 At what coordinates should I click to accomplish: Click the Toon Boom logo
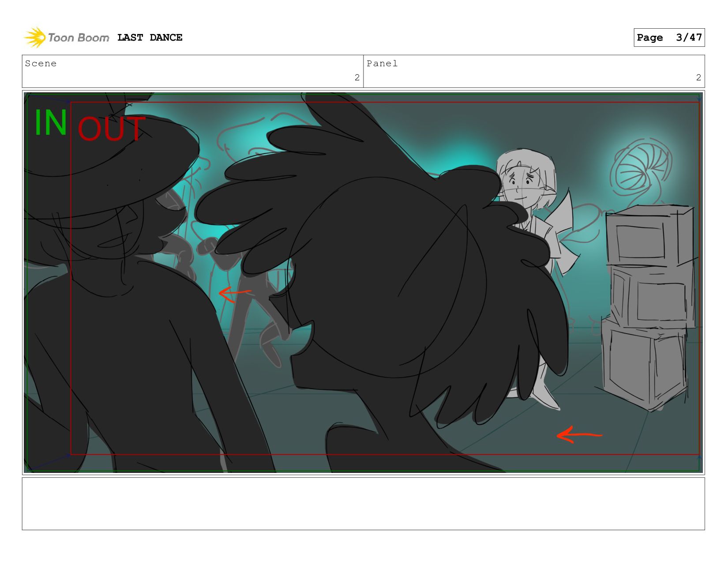pyautogui.click(x=66, y=38)
